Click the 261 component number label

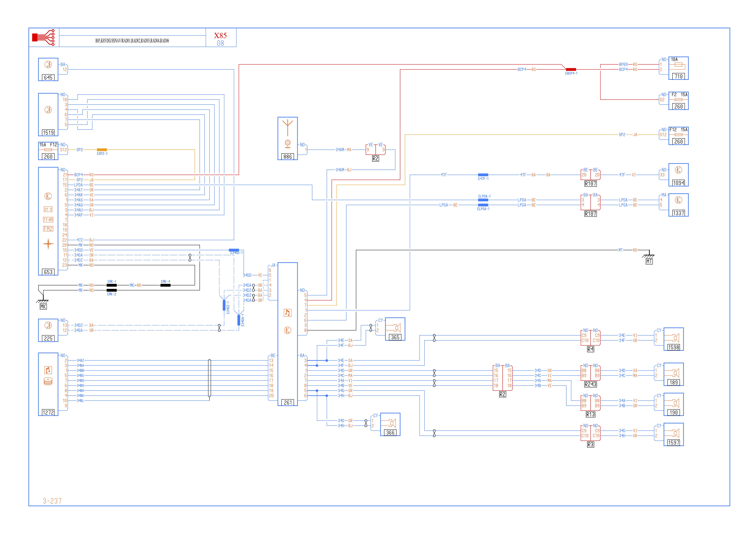pyautogui.click(x=287, y=402)
